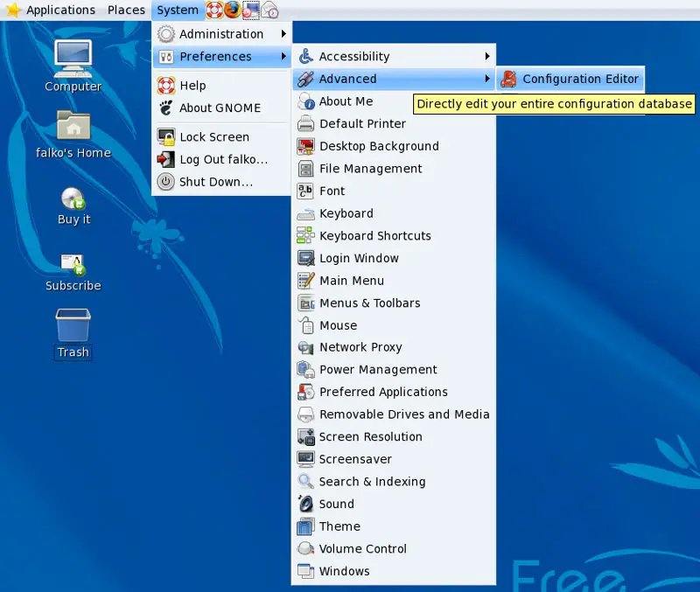Screen dimensions: 700x592
Task: Click the monitor launcher icon in panel
Action: [251, 10]
